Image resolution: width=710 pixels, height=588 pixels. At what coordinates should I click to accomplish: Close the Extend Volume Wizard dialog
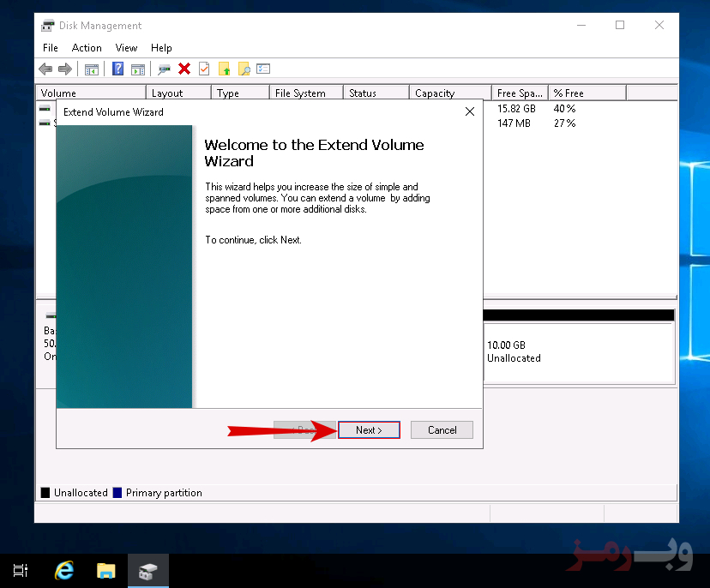(x=470, y=111)
